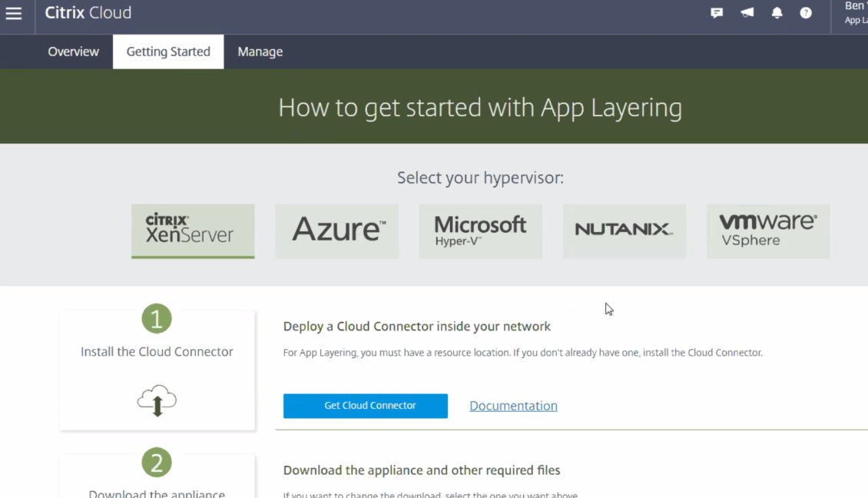This screenshot has height=498, width=868.
Task: Choose the Azure hypervisor tile
Action: pyautogui.click(x=336, y=231)
